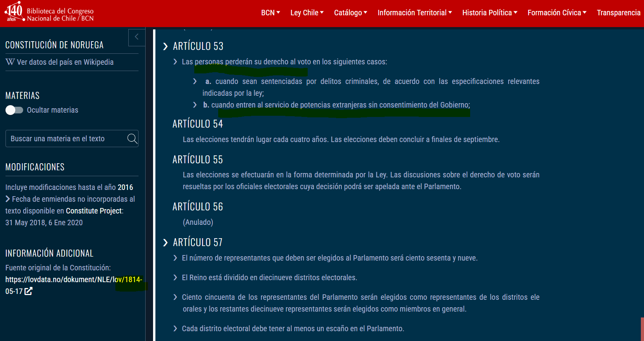Screen dimensions: 644x341
Task: Click the 'Constitución de Noruega' title
Action: 55,45
